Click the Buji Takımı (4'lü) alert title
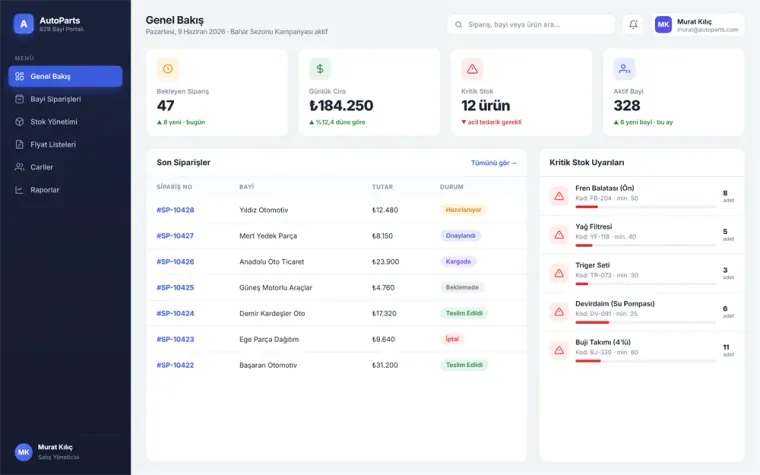The width and height of the screenshot is (760, 475). pos(603,342)
